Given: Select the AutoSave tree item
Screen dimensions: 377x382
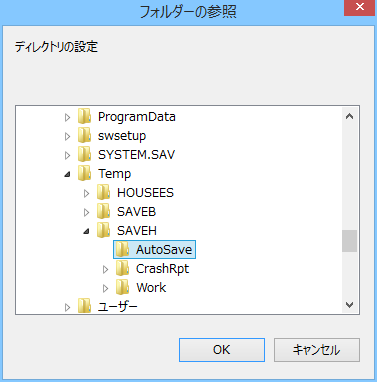Looking at the screenshot, I should point(154,249).
